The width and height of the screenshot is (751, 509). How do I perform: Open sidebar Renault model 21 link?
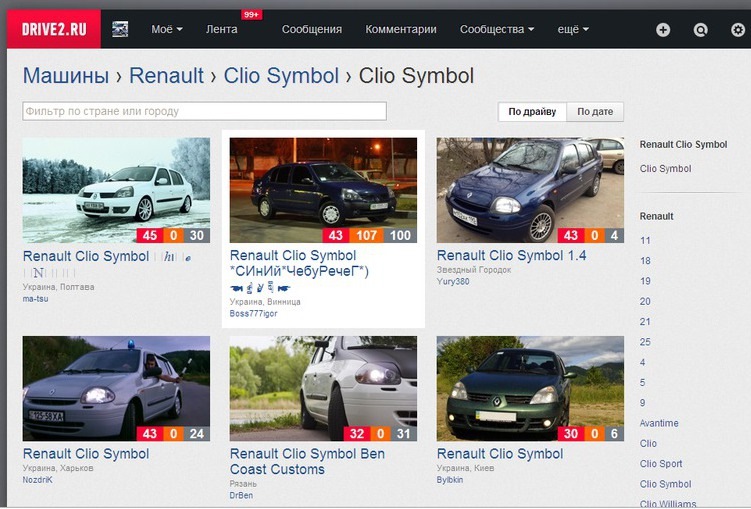645,322
